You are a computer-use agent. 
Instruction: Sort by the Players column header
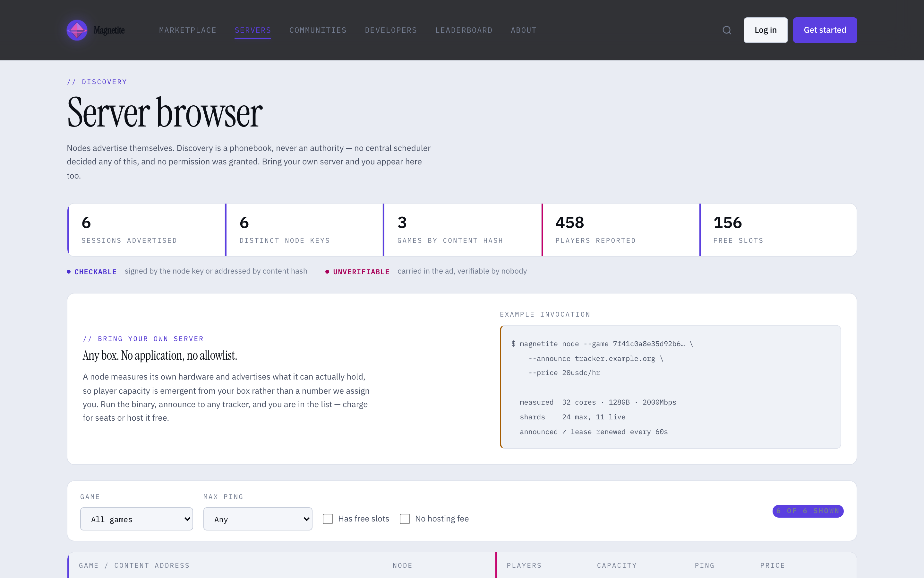coord(524,565)
